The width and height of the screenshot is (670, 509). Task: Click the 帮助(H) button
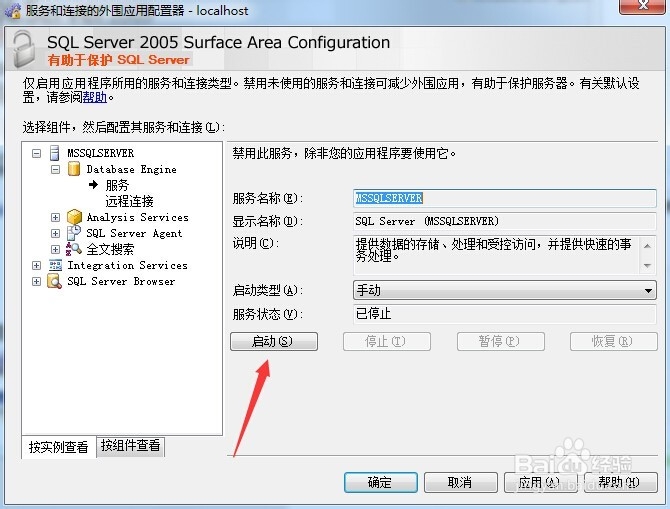click(x=620, y=483)
